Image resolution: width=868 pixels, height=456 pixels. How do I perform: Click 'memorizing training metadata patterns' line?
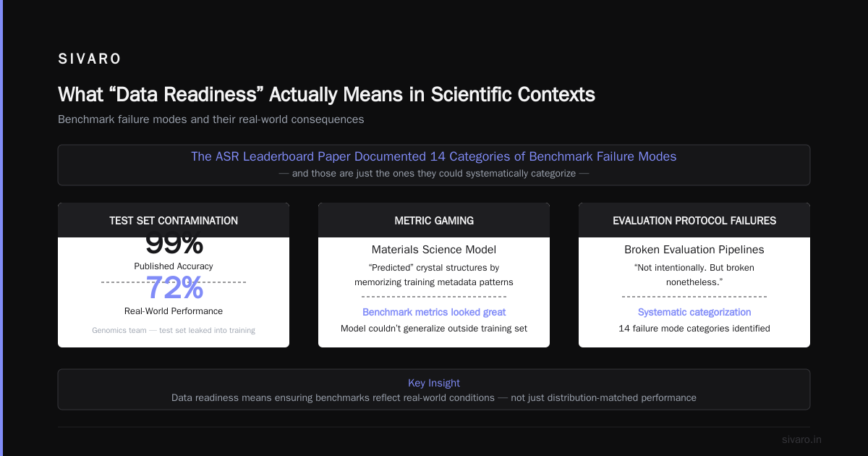tap(434, 282)
